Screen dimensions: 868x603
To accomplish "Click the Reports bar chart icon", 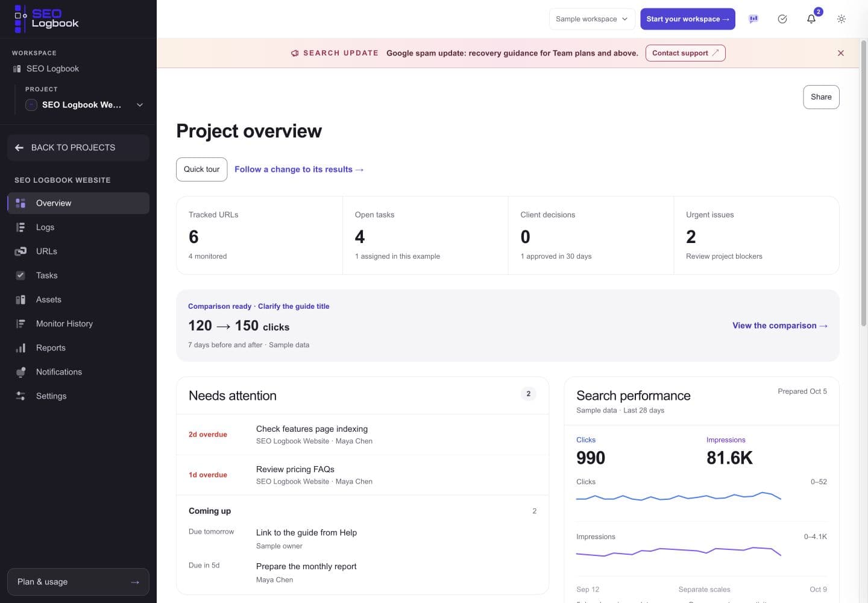I will point(20,348).
